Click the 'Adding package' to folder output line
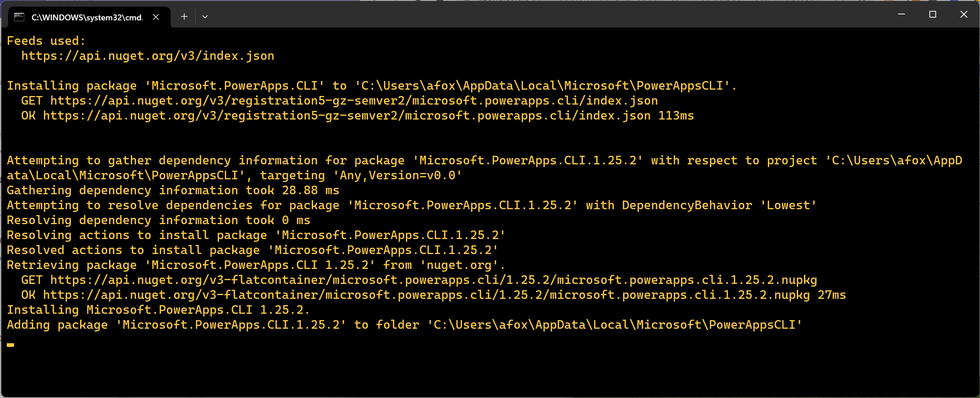This screenshot has height=398, width=980. [404, 325]
